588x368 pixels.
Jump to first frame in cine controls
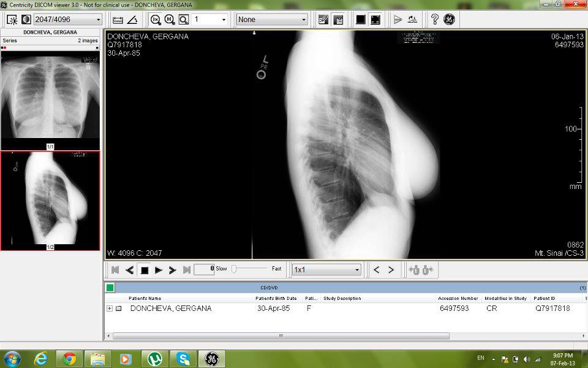point(115,270)
